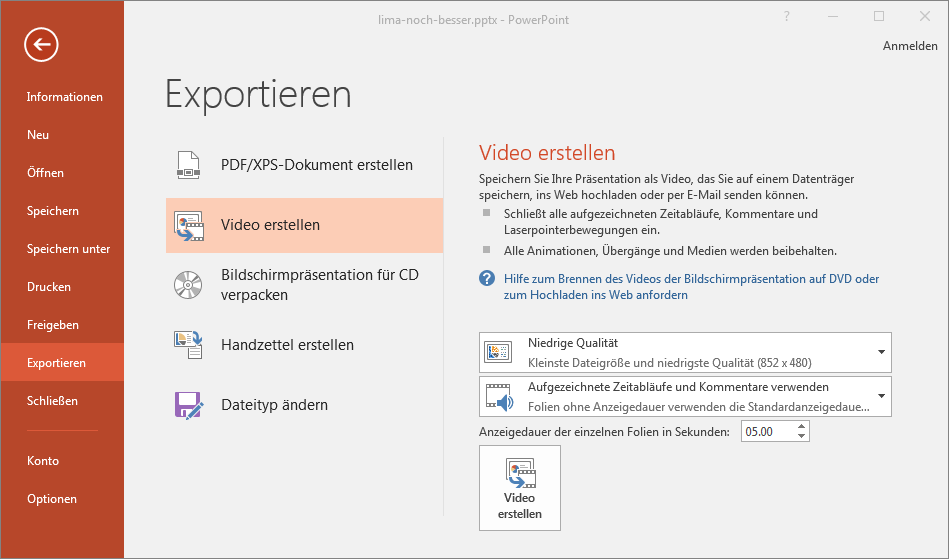Click the Anzeigedauer seconds input field
The width and height of the screenshot is (949, 559).
(768, 431)
